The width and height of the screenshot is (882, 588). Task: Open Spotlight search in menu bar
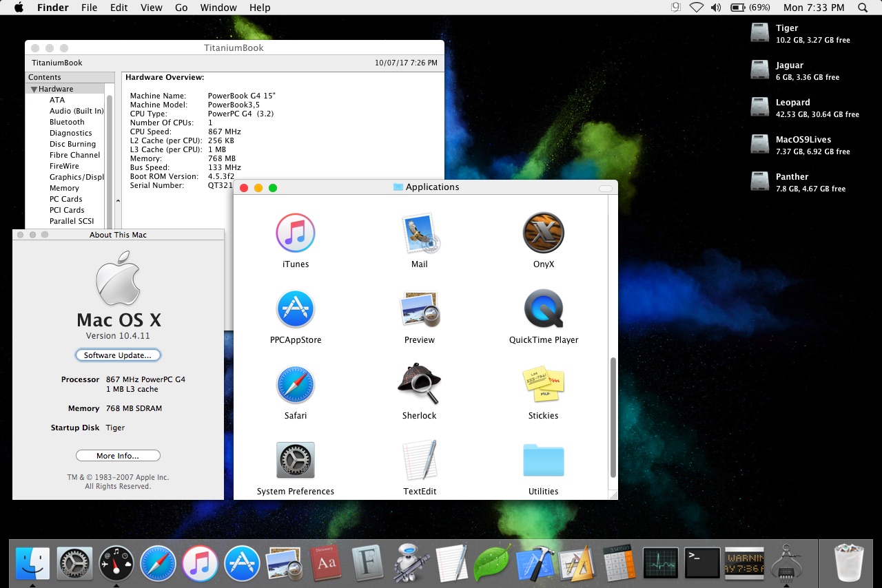pyautogui.click(x=863, y=8)
